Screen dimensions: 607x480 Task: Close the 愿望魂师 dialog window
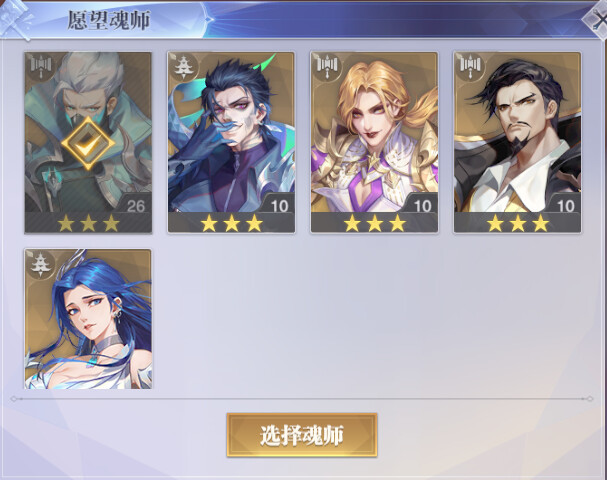tap(597, 19)
